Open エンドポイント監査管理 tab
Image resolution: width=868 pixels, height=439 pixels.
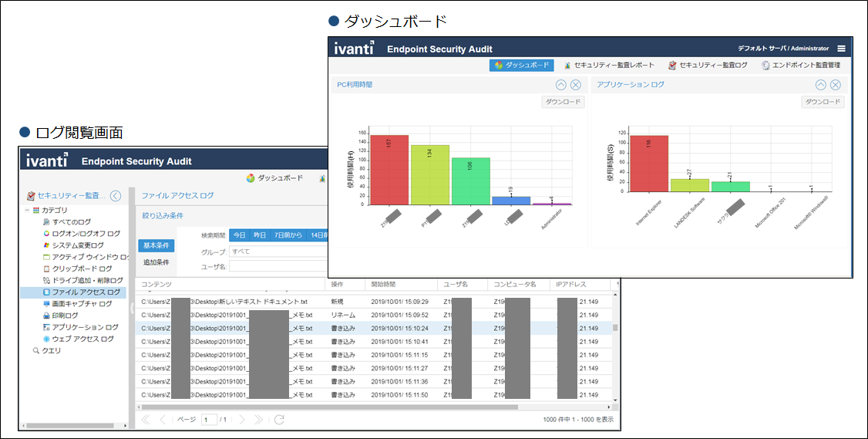point(801,66)
